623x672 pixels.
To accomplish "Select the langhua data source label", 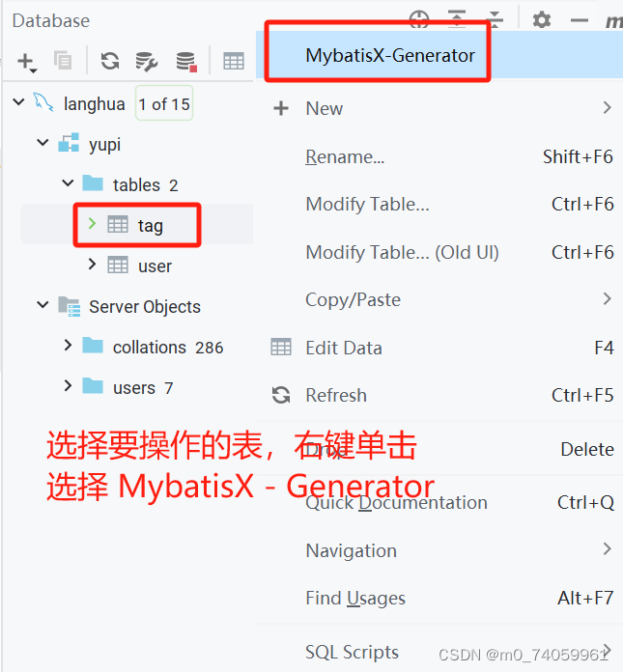I will point(95,104).
